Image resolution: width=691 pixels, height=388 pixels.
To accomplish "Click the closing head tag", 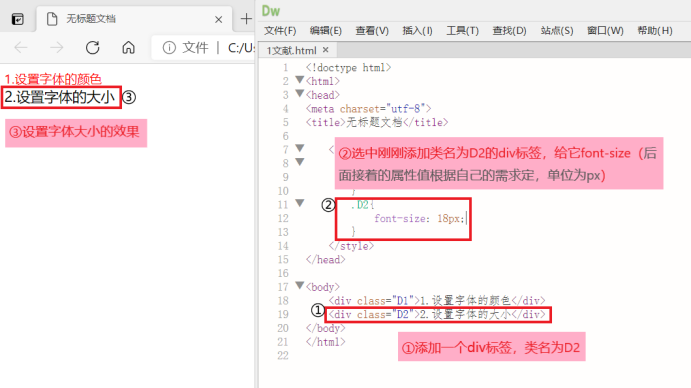I will [x=326, y=259].
